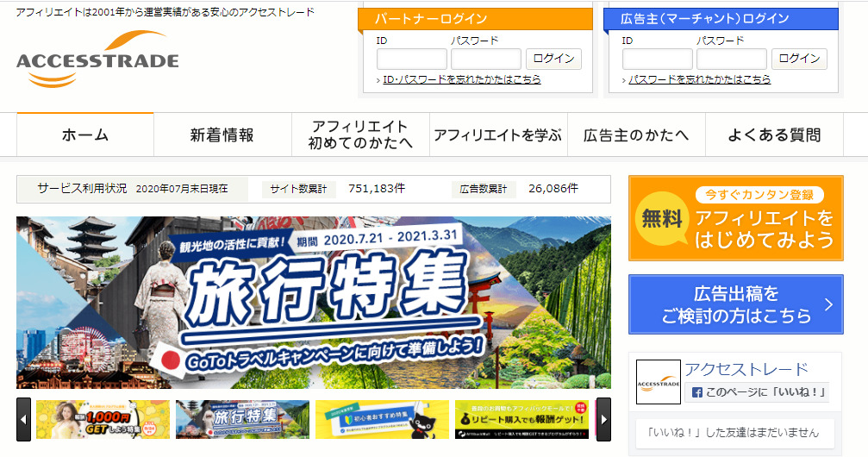The image size is (868, 457).
Task: Click the merchant ログイン button
Action: coord(799,59)
